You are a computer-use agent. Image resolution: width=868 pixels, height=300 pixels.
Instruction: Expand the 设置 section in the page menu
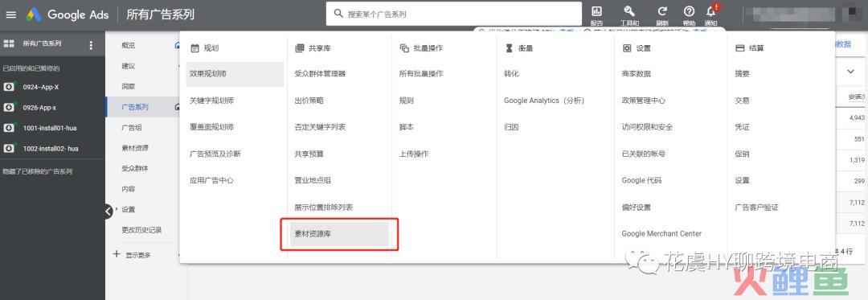tap(129, 209)
